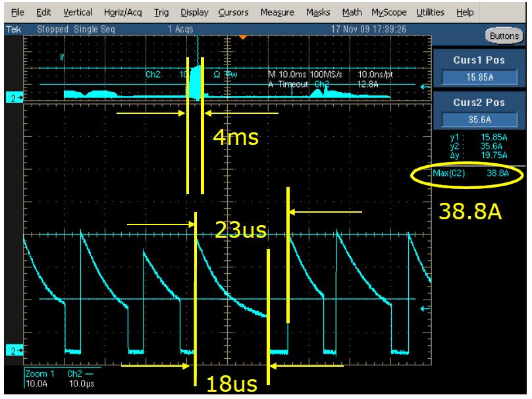The width and height of the screenshot is (532, 399).
Task: Open the Cursors menu
Action: point(234,13)
